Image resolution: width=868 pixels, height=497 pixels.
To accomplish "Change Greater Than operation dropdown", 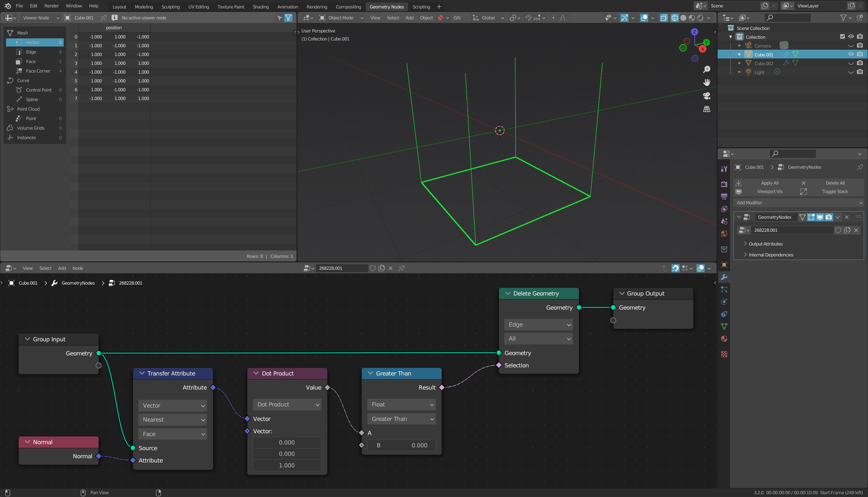I will pyautogui.click(x=401, y=419).
